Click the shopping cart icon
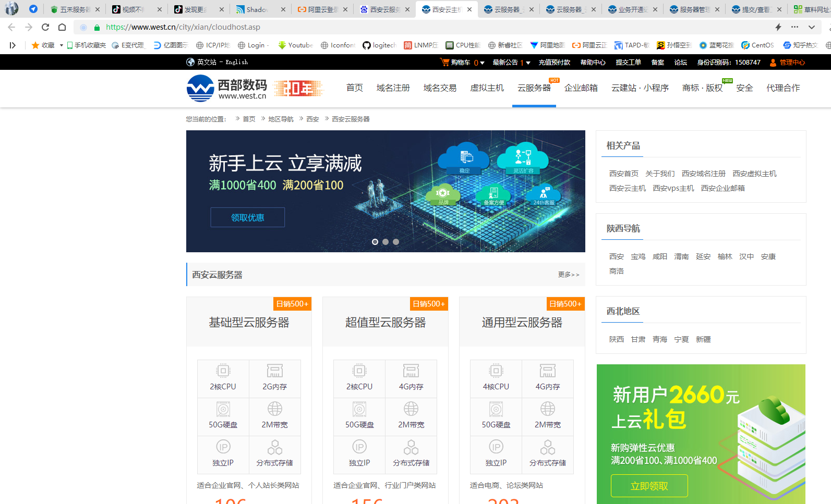Image resolution: width=831 pixels, height=504 pixels. coord(444,62)
